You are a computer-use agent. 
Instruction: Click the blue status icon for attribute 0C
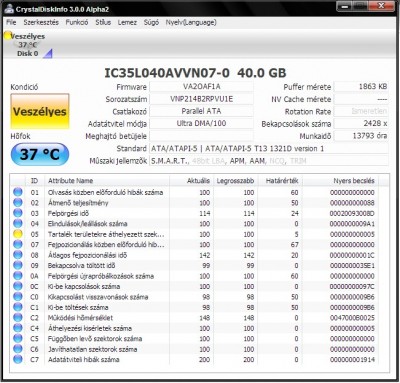click(x=18, y=286)
